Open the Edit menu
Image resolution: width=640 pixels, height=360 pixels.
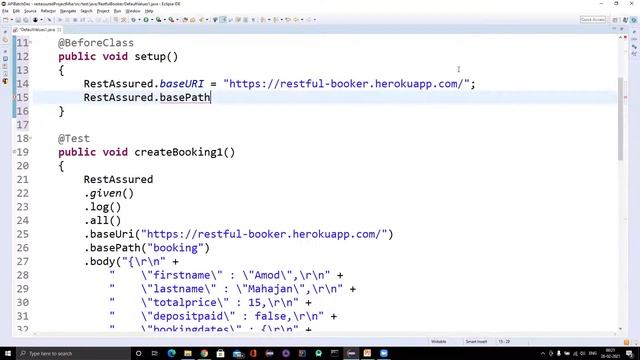click(16, 11)
